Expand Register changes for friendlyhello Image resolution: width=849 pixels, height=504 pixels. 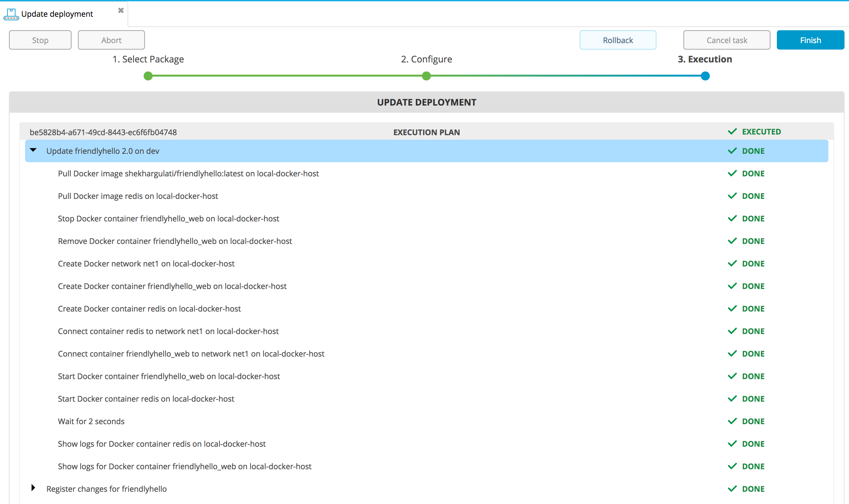coord(33,488)
